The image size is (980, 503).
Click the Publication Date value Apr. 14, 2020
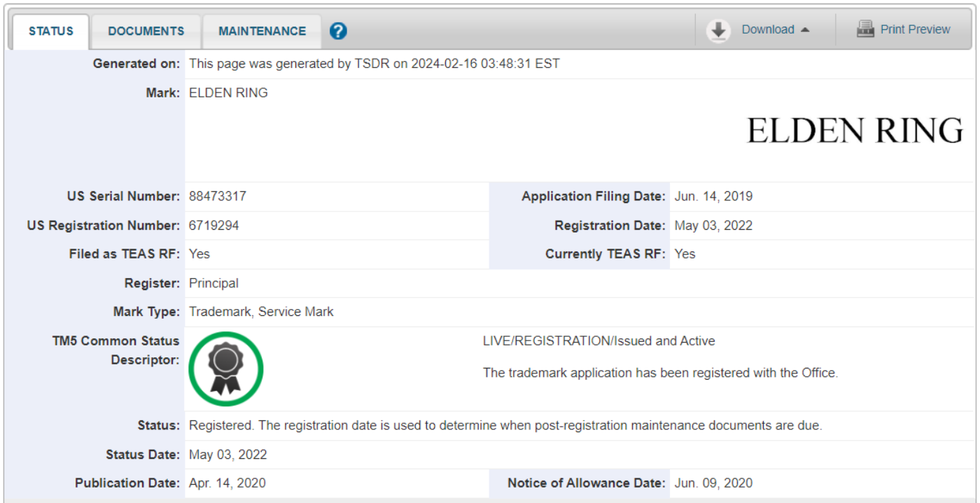click(227, 483)
